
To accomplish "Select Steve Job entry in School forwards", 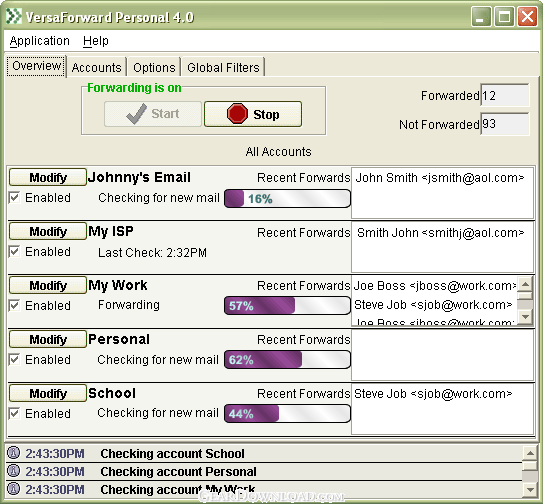I will (433, 394).
